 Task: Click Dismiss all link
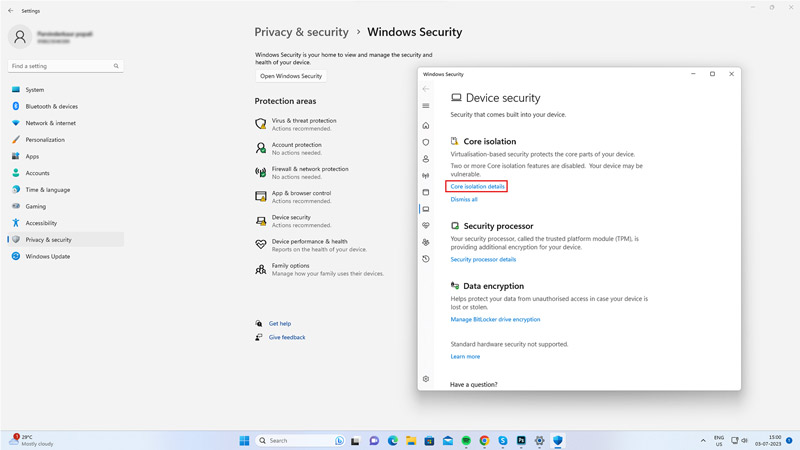pyautogui.click(x=464, y=199)
